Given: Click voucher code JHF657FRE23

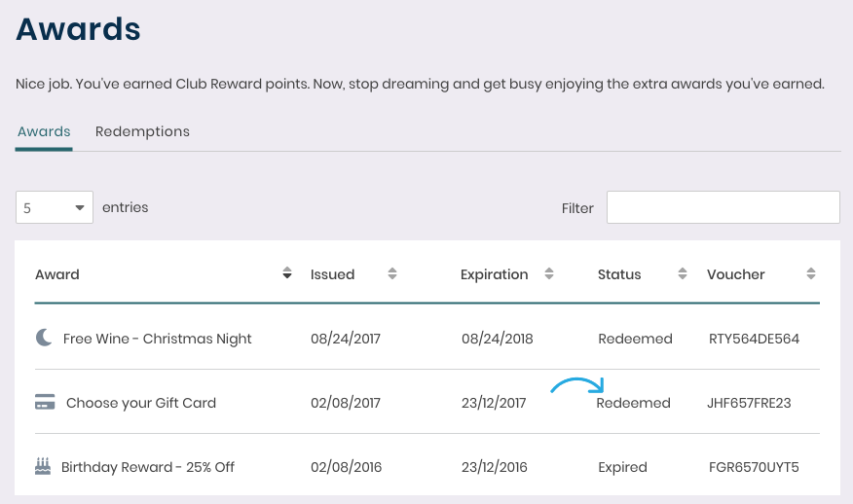Looking at the screenshot, I should coord(749,403).
